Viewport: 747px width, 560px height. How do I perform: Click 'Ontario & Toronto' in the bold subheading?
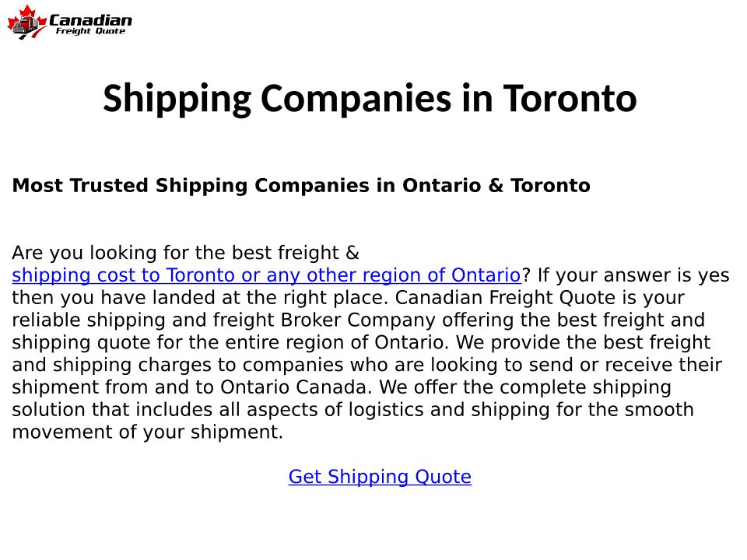coord(496,186)
